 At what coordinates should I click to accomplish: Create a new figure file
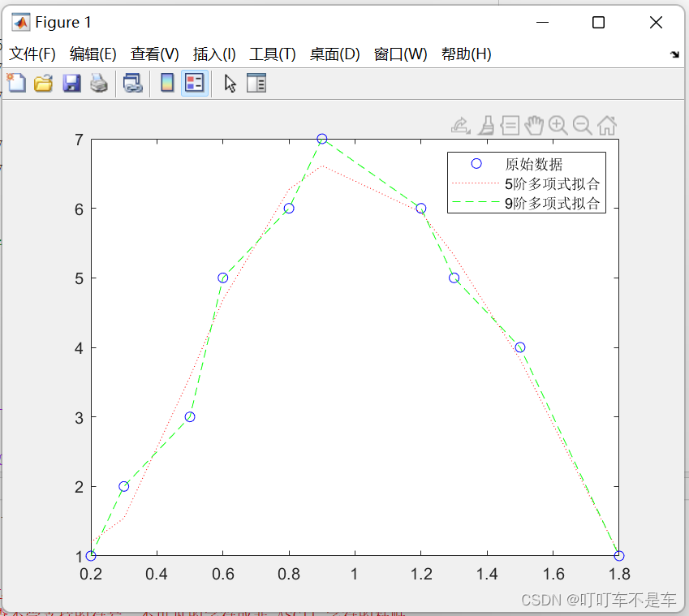click(16, 82)
